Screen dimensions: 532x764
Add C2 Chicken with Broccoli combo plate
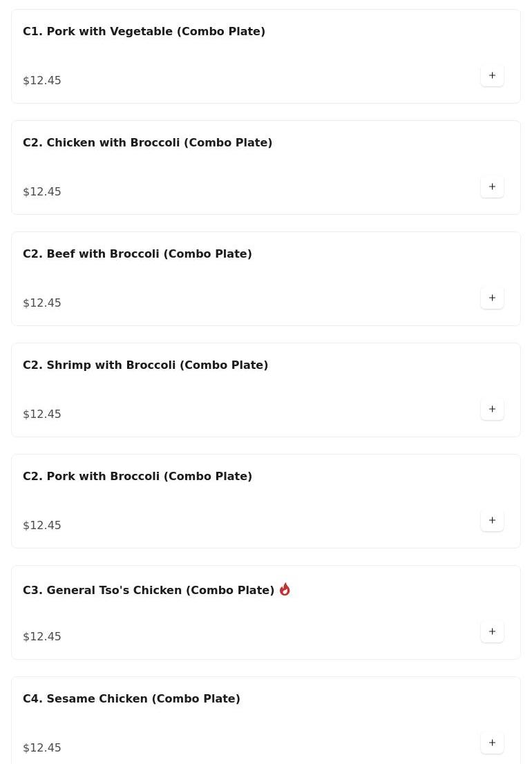click(492, 187)
